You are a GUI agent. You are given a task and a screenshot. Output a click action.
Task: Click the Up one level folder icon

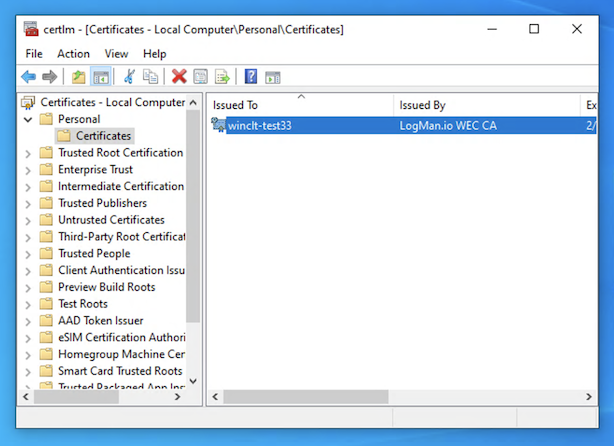tap(79, 77)
